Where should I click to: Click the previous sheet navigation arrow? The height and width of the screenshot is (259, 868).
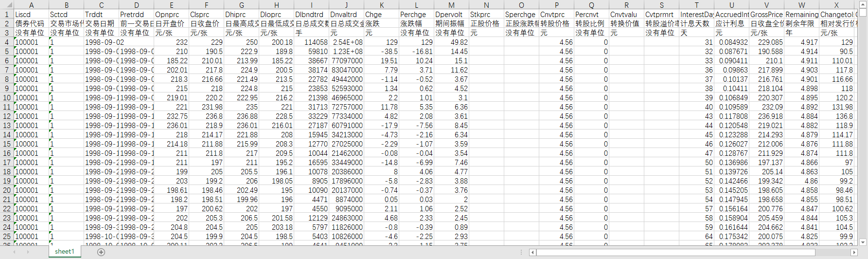(x=14, y=252)
